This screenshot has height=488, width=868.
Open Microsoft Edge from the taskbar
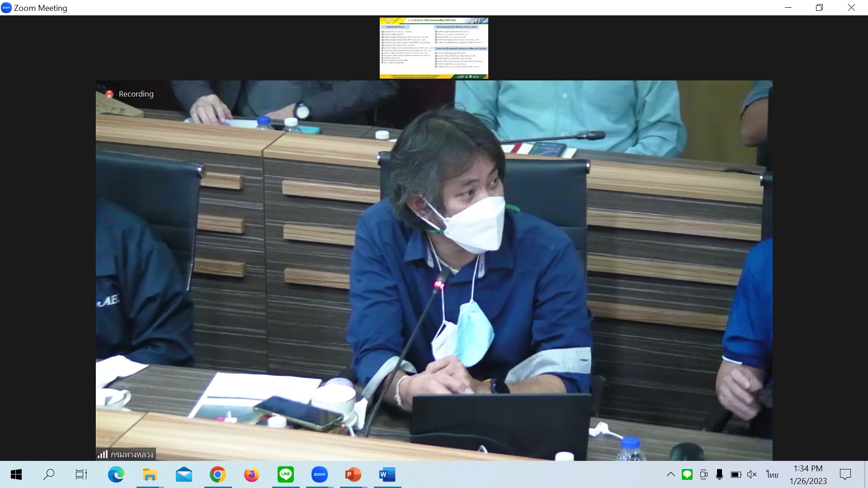point(116,474)
